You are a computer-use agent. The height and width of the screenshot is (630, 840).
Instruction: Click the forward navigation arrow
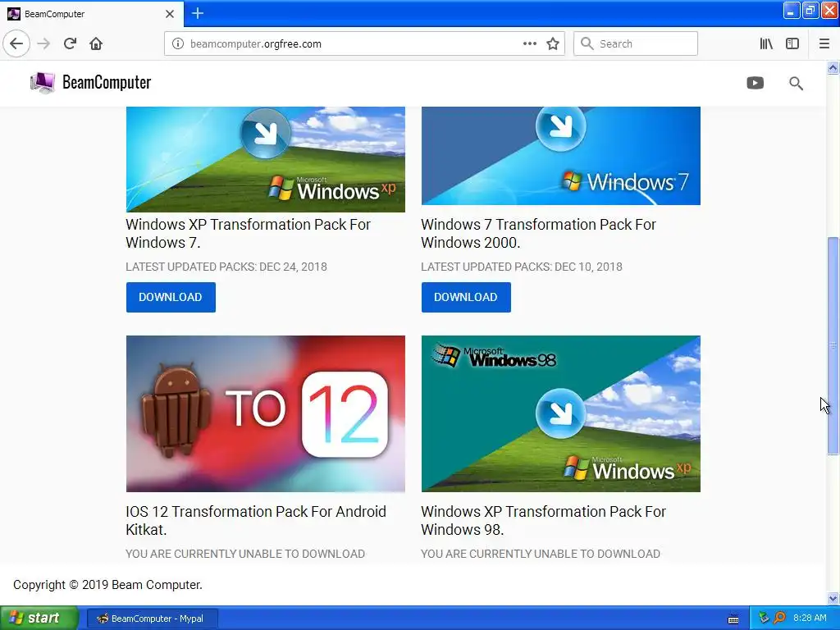43,43
